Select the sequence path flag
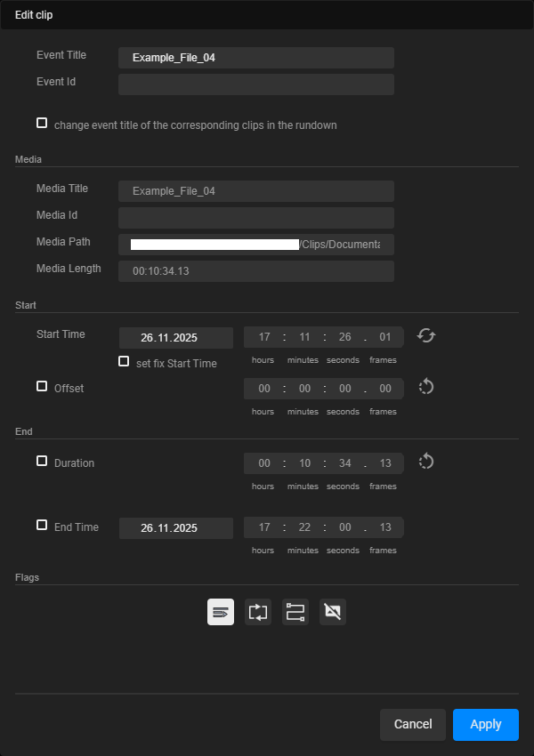The width and height of the screenshot is (534, 756). [295, 612]
